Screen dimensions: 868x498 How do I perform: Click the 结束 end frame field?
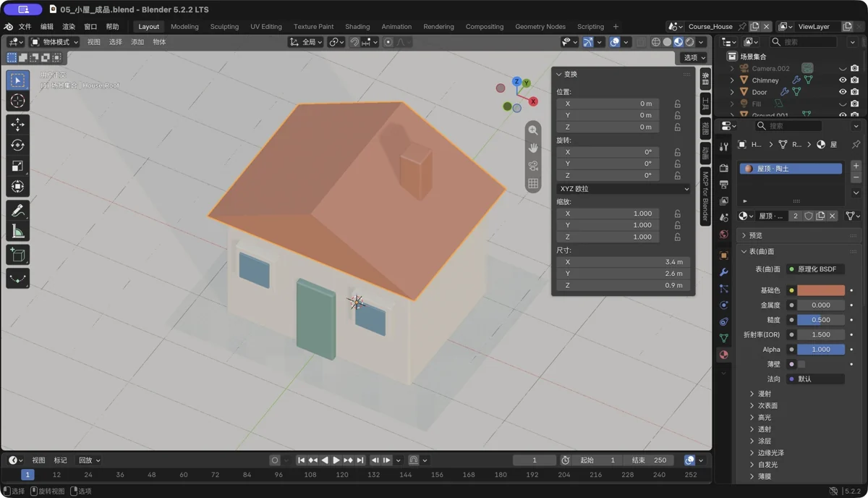pyautogui.click(x=650, y=460)
